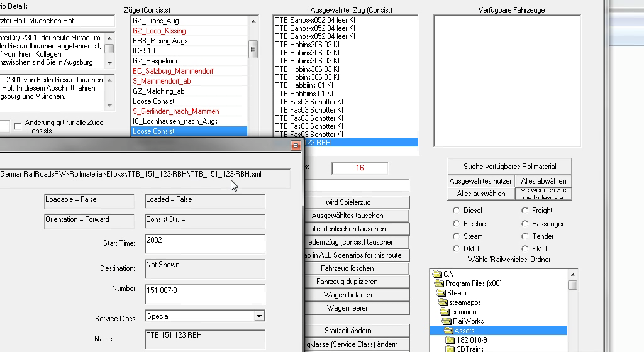Select highlighted '23 RBH' vehicle row

(x=360, y=142)
